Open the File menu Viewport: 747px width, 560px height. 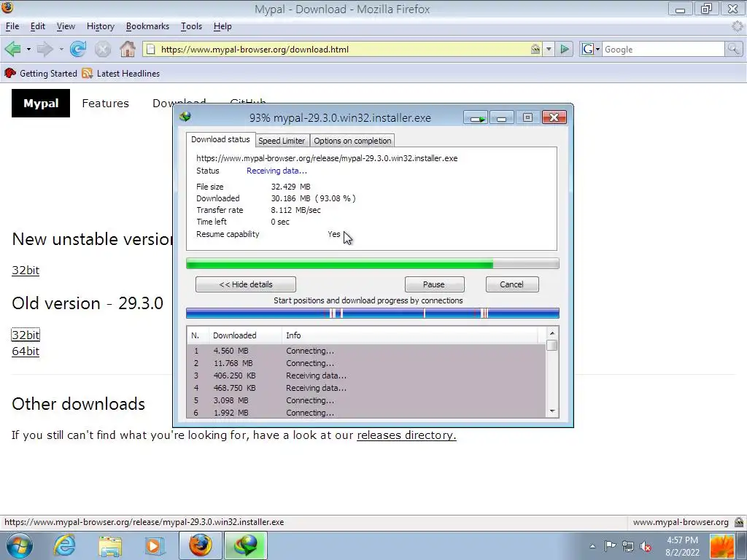pos(12,26)
